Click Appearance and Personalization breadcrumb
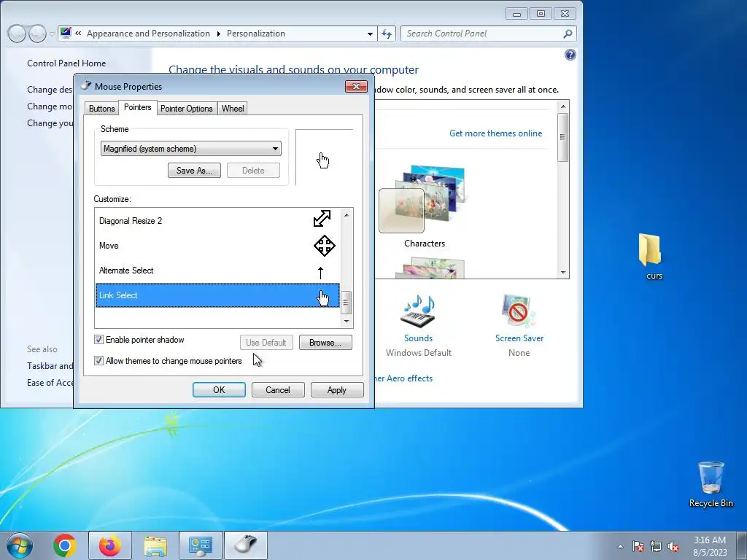747x560 pixels. (148, 34)
